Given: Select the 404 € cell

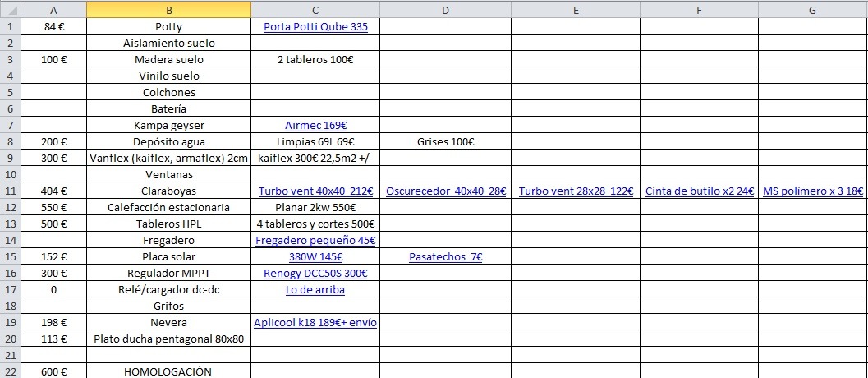Looking at the screenshot, I should [x=53, y=191].
